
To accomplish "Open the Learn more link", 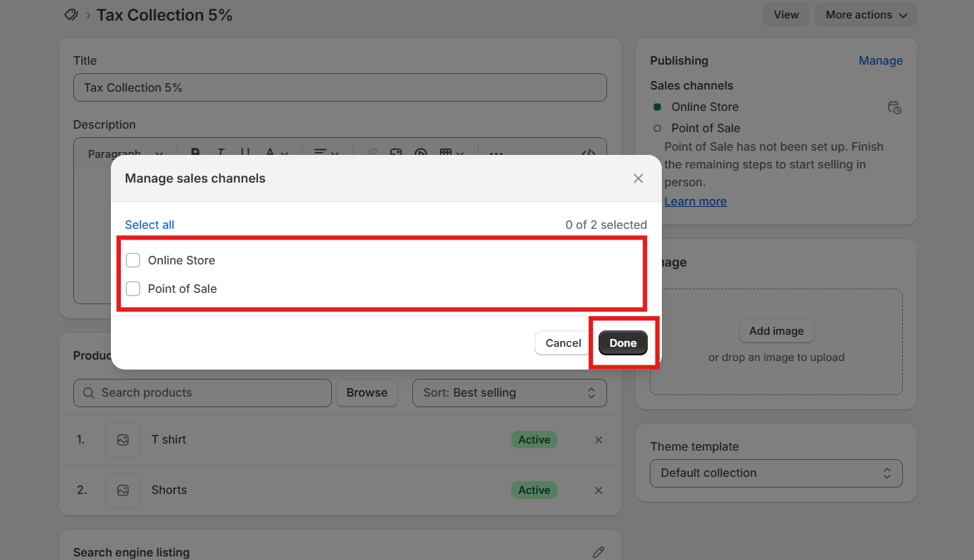I will [x=695, y=201].
